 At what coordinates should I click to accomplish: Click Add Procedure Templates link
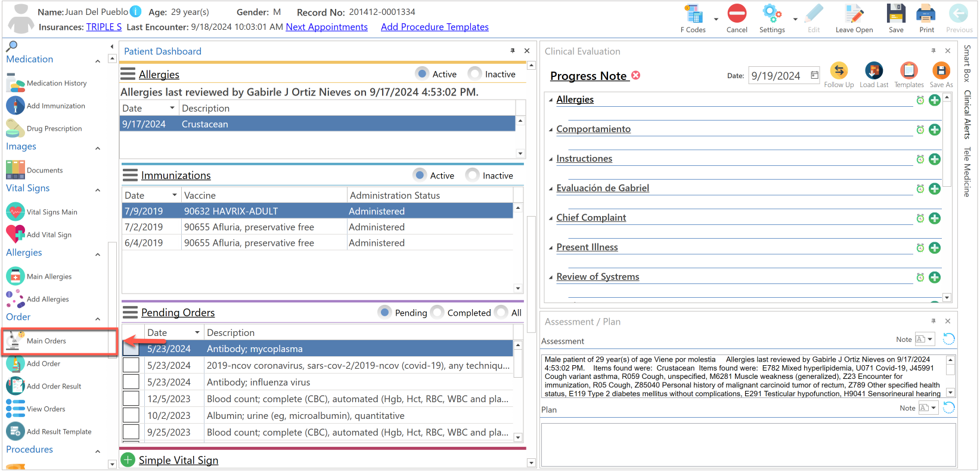pos(435,27)
